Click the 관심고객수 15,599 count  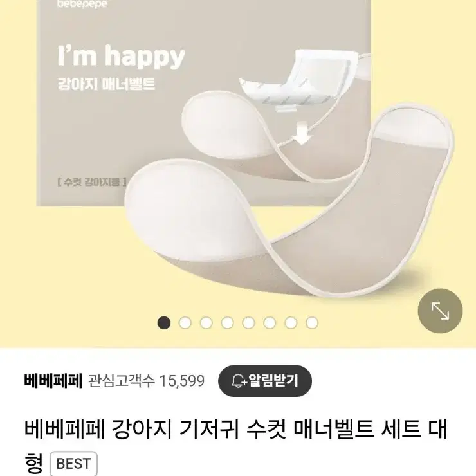[146, 381]
